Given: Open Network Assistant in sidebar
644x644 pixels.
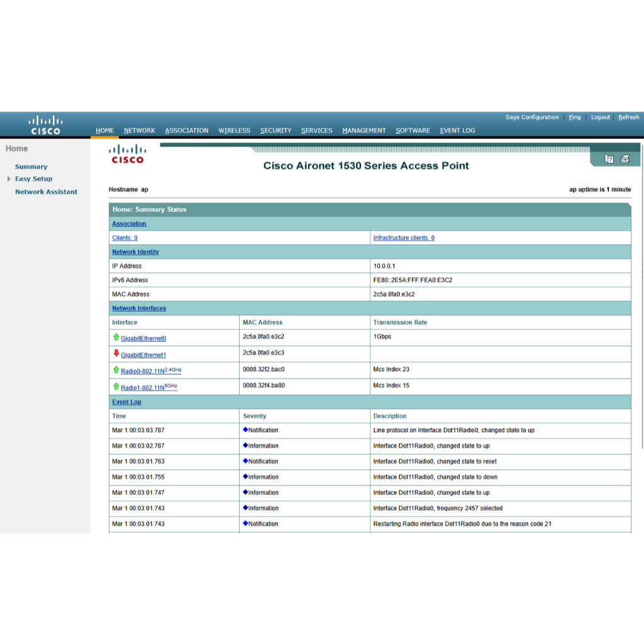Looking at the screenshot, I should 46,192.
